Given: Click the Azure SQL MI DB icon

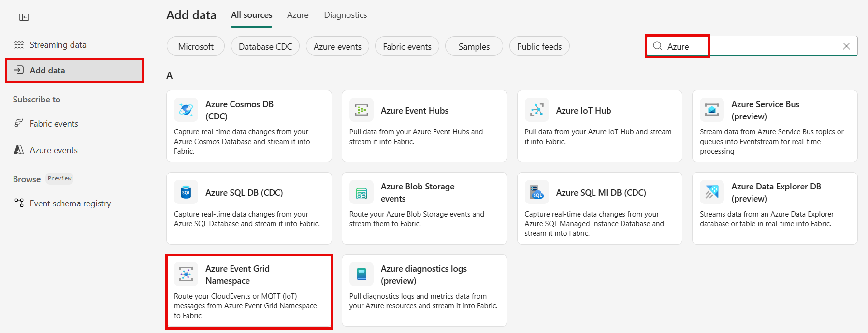Looking at the screenshot, I should tap(536, 192).
